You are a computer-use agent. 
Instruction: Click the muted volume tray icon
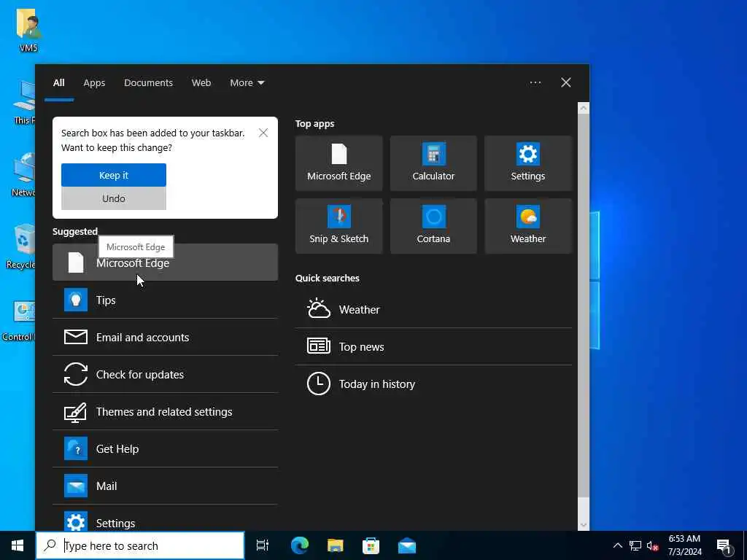click(x=652, y=545)
